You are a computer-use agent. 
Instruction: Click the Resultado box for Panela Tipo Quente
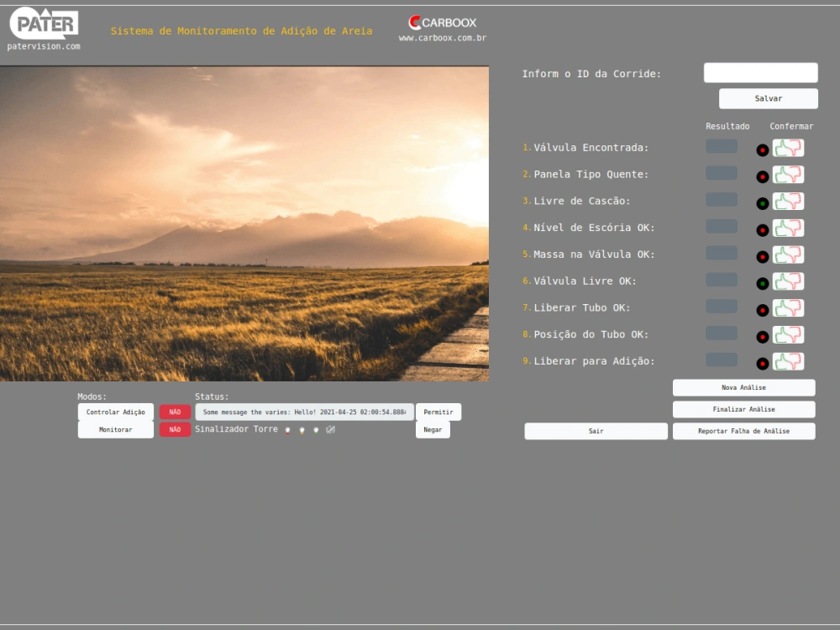(722, 173)
